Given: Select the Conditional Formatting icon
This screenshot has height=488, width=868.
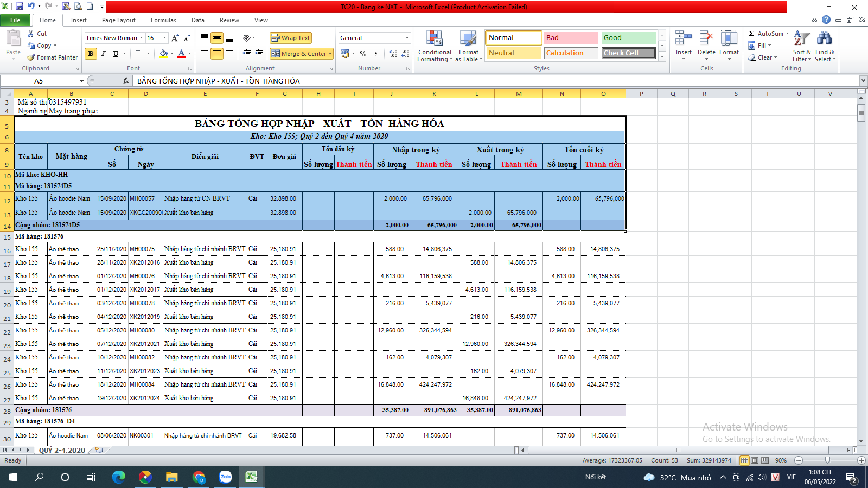Looking at the screenshot, I should (x=435, y=39).
